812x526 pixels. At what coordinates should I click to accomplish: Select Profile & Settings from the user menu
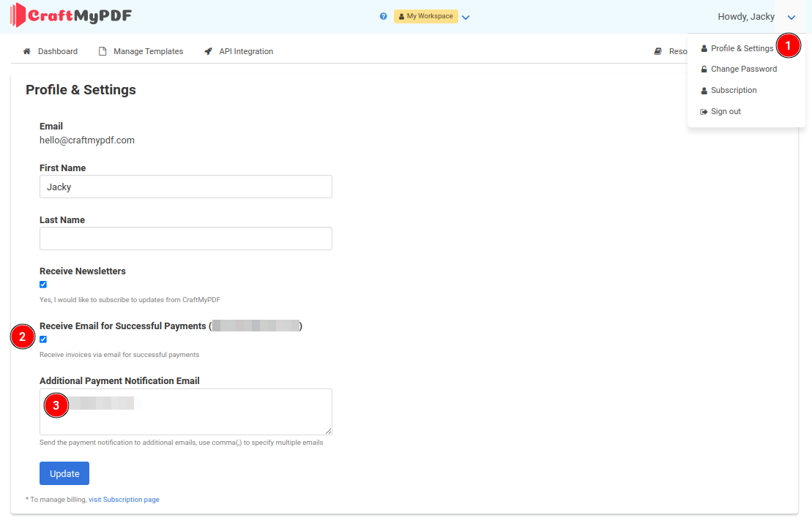(741, 48)
